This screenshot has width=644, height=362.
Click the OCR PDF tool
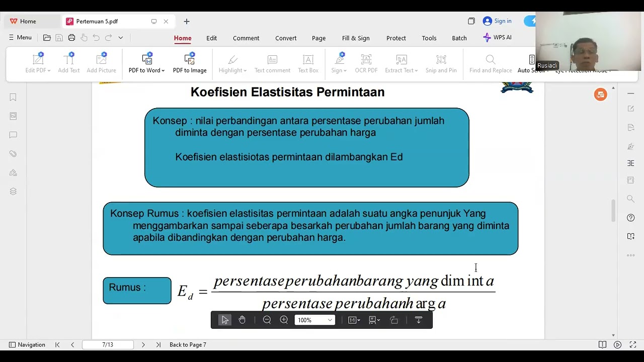coord(366,63)
